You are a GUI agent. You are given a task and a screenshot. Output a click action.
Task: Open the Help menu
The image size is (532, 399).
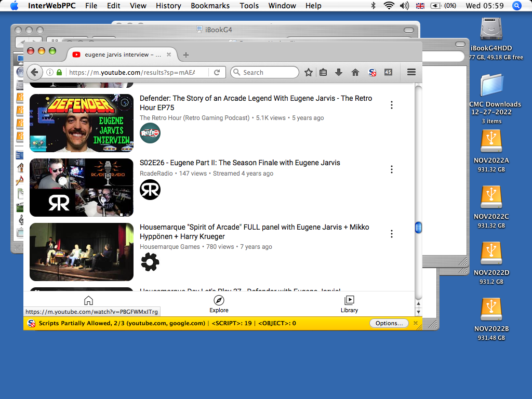pos(313,6)
